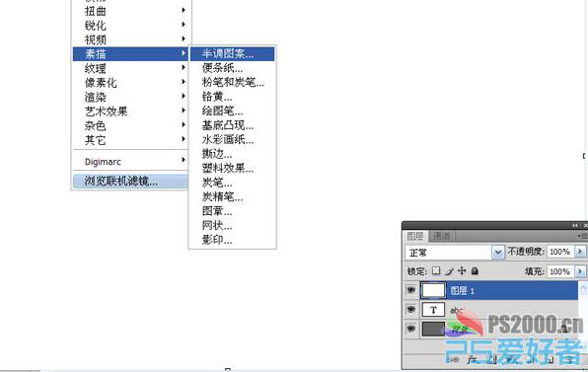This screenshot has width=588, height=372.
Task: Open the 视频 filter submenu
Action: click(130, 39)
